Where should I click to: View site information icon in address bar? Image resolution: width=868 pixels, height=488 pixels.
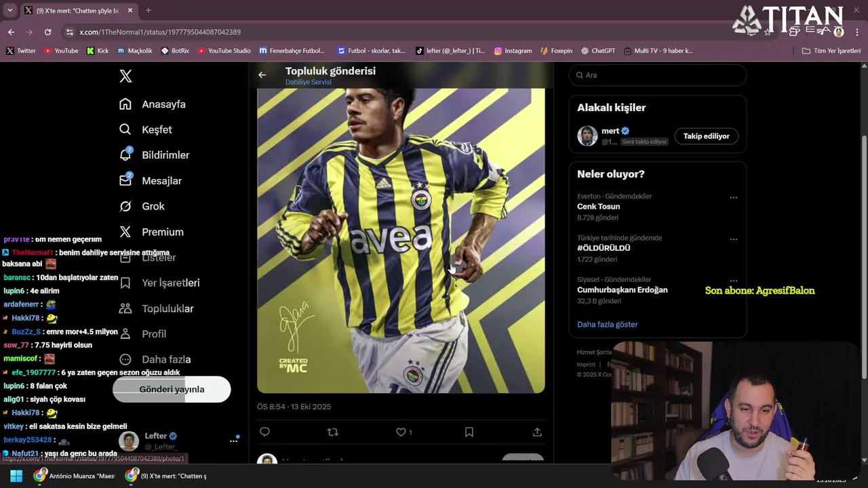click(69, 32)
